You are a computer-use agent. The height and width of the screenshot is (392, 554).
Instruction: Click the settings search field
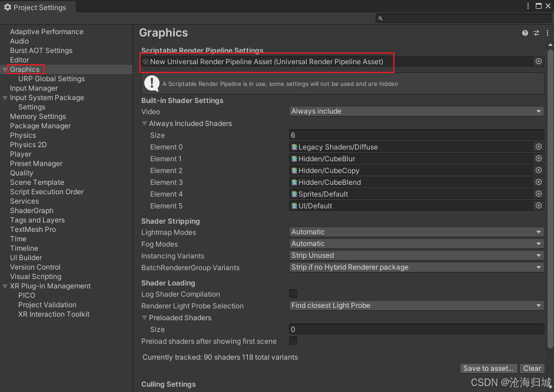click(463, 18)
